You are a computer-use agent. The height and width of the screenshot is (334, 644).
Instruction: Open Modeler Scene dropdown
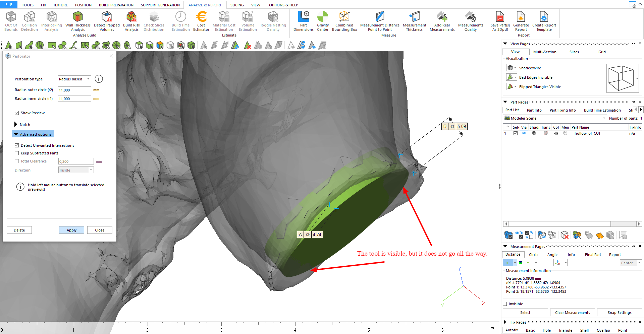pos(555,118)
